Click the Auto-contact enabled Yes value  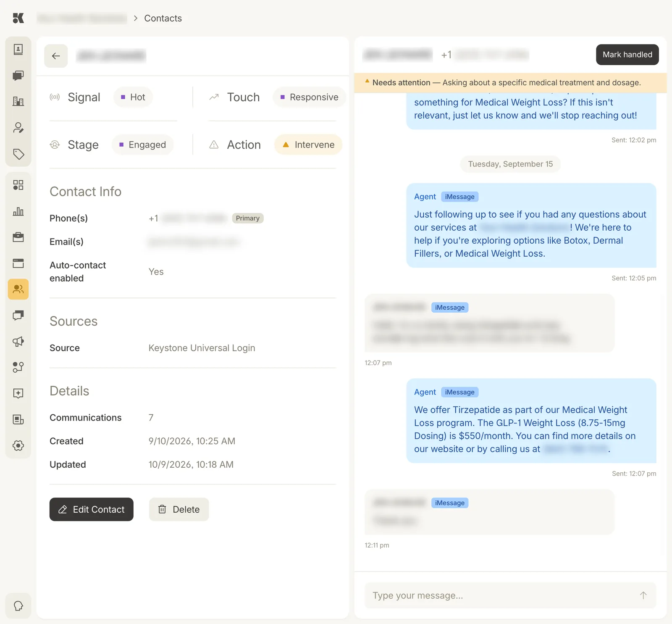(x=156, y=272)
